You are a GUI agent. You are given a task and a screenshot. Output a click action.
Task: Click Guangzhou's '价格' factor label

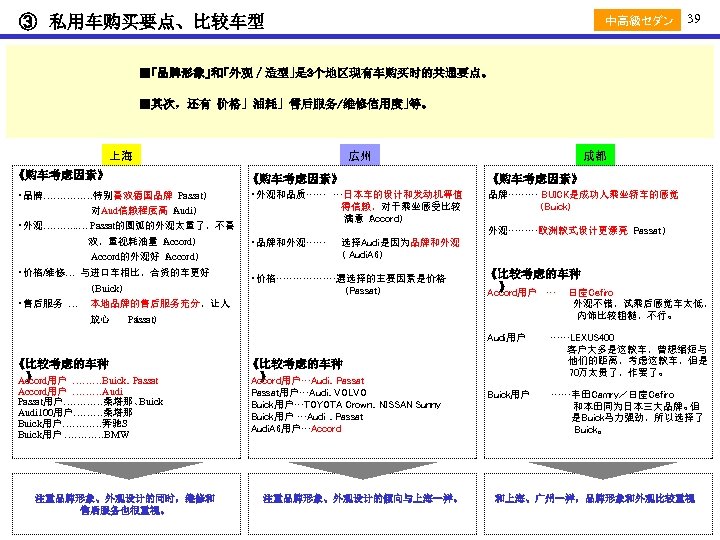265,278
